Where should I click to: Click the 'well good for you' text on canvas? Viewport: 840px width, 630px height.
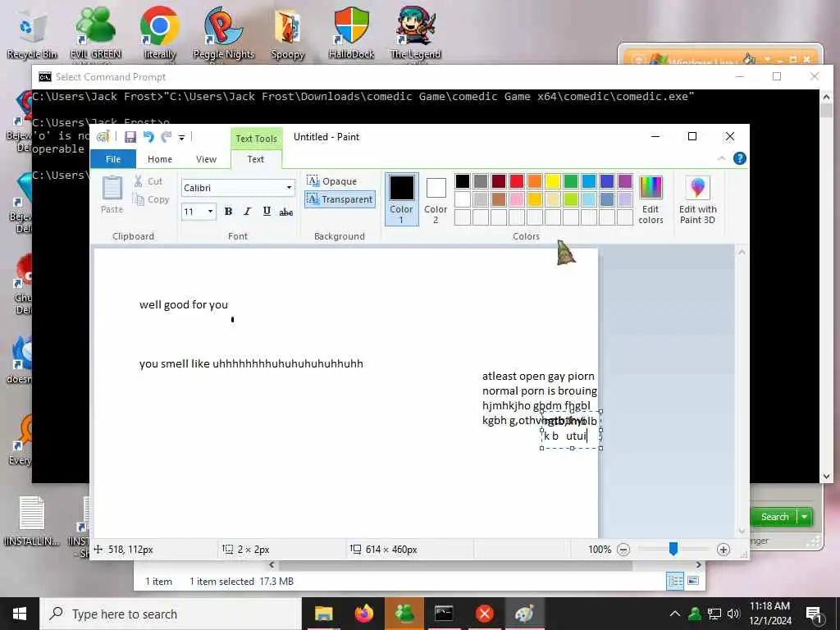184,305
